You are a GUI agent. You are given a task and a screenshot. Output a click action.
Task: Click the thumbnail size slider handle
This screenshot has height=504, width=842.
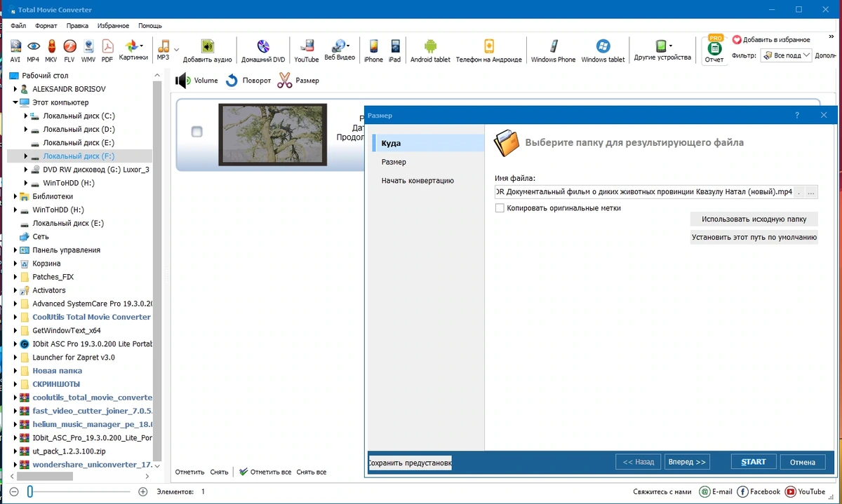30,492
